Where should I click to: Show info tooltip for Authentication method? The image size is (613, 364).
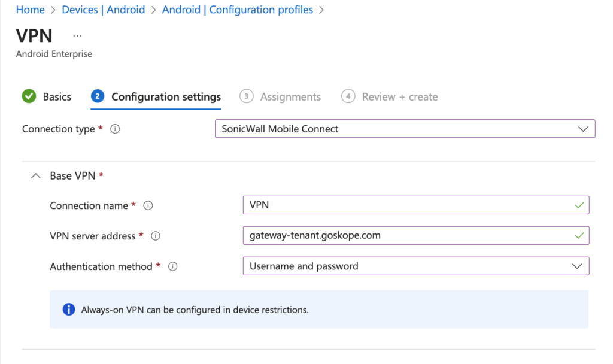tap(173, 266)
